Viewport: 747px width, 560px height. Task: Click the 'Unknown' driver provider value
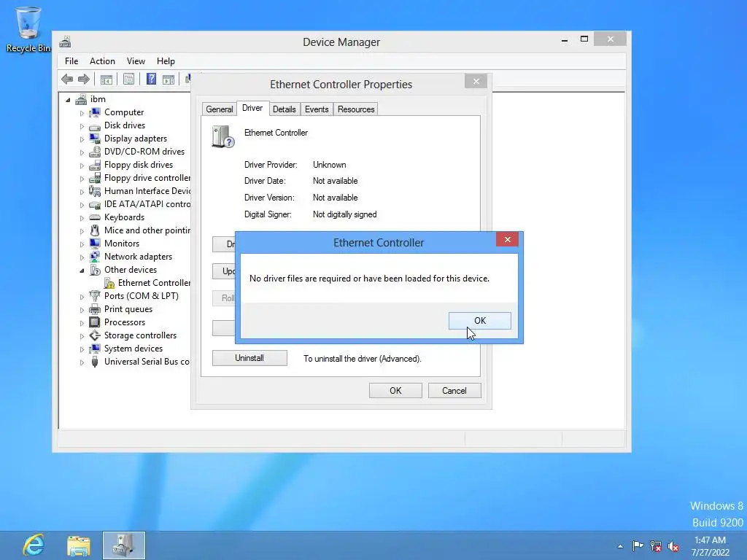coord(330,165)
